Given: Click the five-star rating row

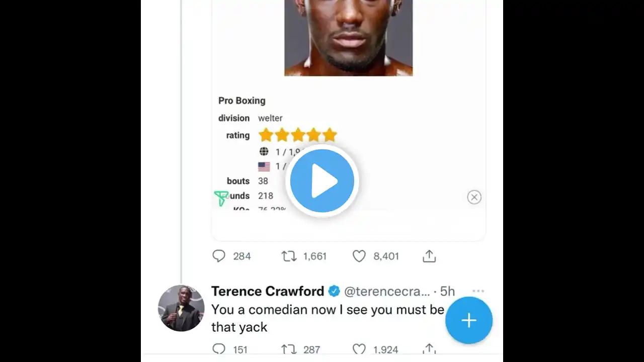Looking at the screenshot, I should (x=297, y=135).
